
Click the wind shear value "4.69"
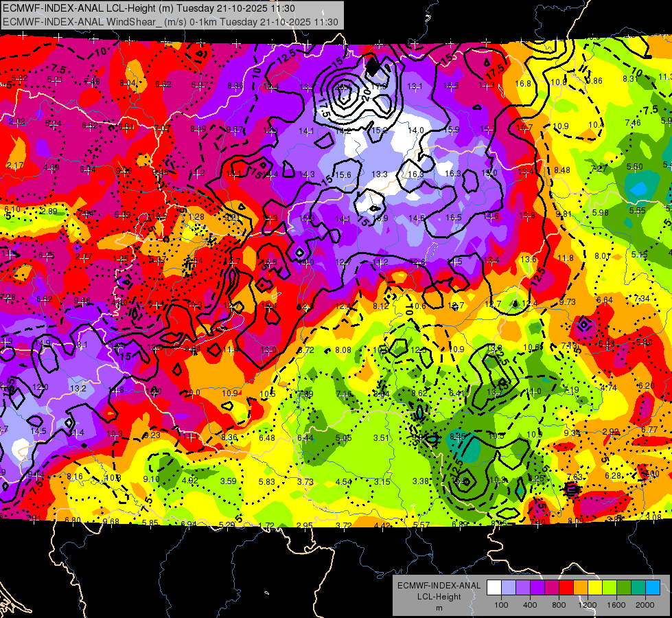pyautogui.click(x=51, y=168)
